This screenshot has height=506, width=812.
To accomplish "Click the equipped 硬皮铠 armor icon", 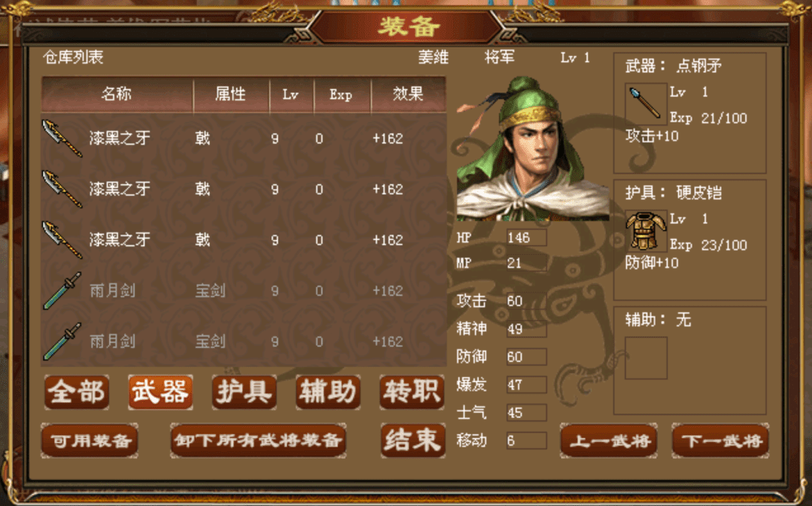I will [645, 231].
